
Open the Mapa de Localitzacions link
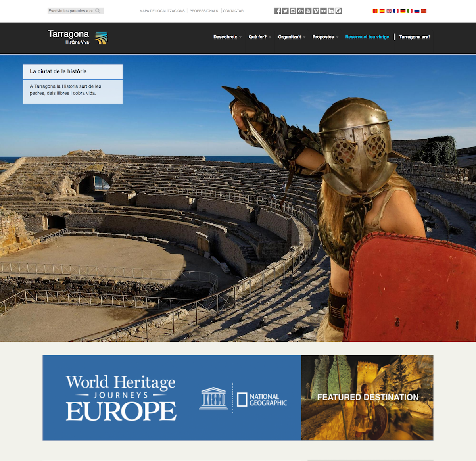[162, 11]
